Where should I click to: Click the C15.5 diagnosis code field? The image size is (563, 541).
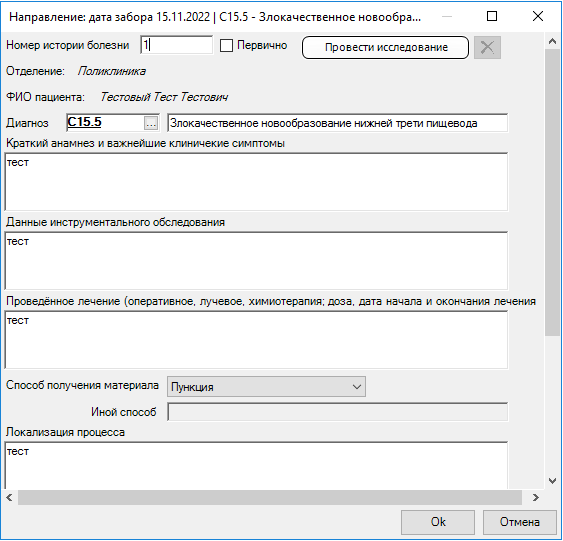point(106,123)
